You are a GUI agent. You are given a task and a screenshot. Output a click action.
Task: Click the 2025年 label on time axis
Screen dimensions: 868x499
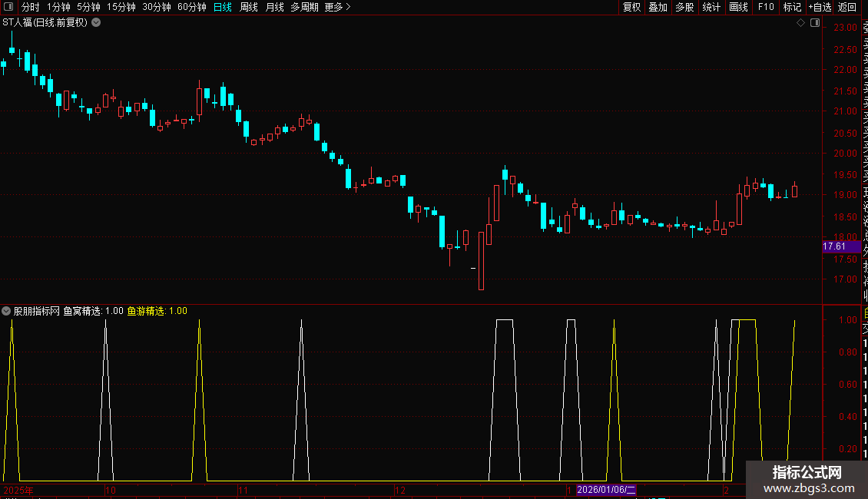click(18, 490)
